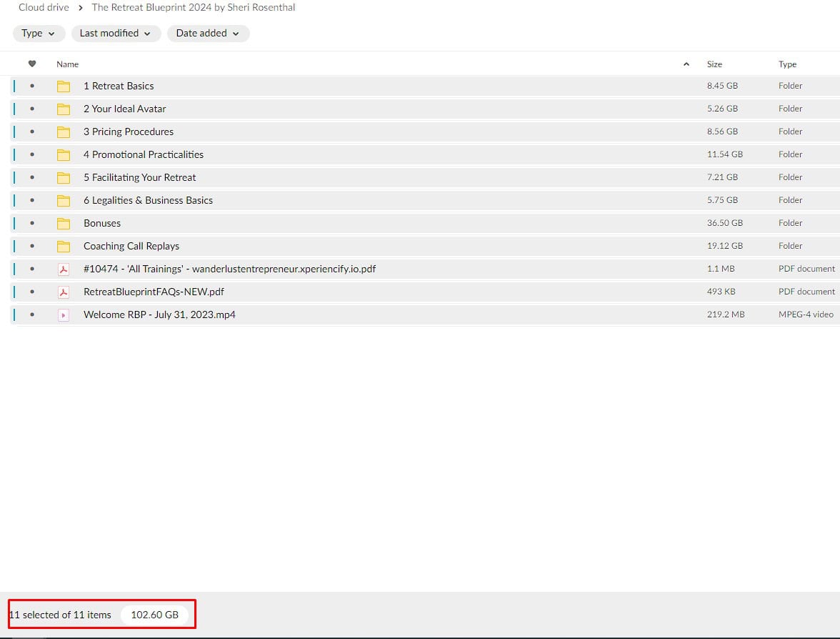Click the video icon for Welcome RBP mp4
Image resolution: width=840 pixels, height=639 pixels.
[x=64, y=314]
